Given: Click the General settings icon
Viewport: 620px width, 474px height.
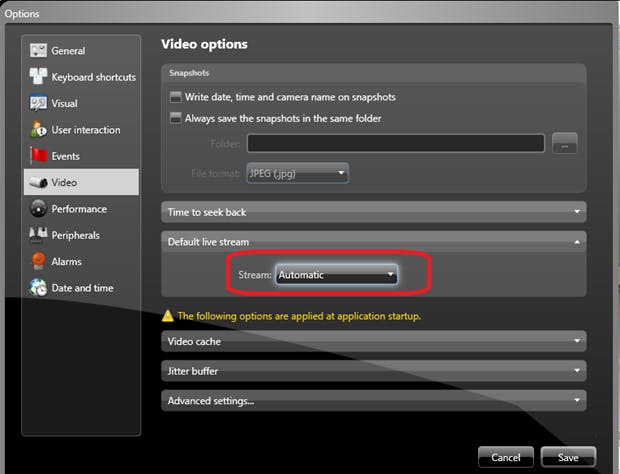Looking at the screenshot, I should [38, 51].
